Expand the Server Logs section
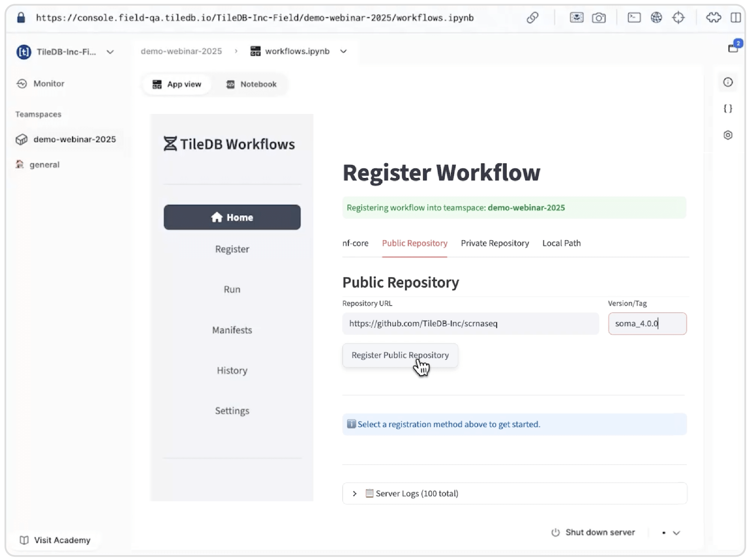 (355, 494)
